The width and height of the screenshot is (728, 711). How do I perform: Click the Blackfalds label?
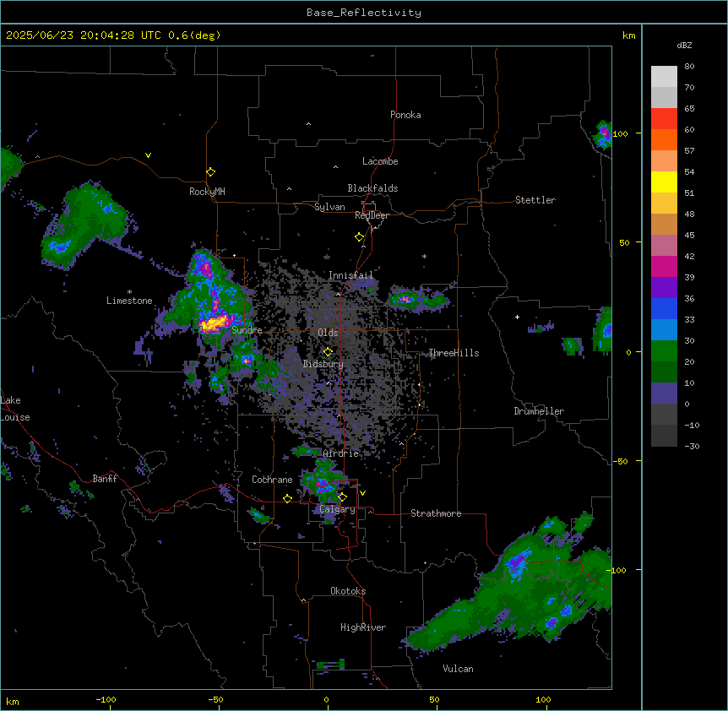coord(372,188)
